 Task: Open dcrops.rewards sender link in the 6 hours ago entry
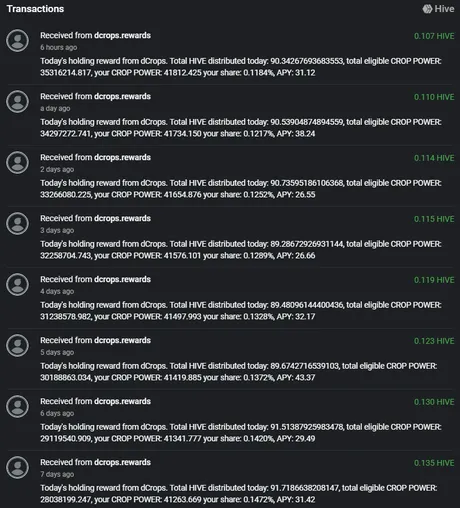(122, 35)
